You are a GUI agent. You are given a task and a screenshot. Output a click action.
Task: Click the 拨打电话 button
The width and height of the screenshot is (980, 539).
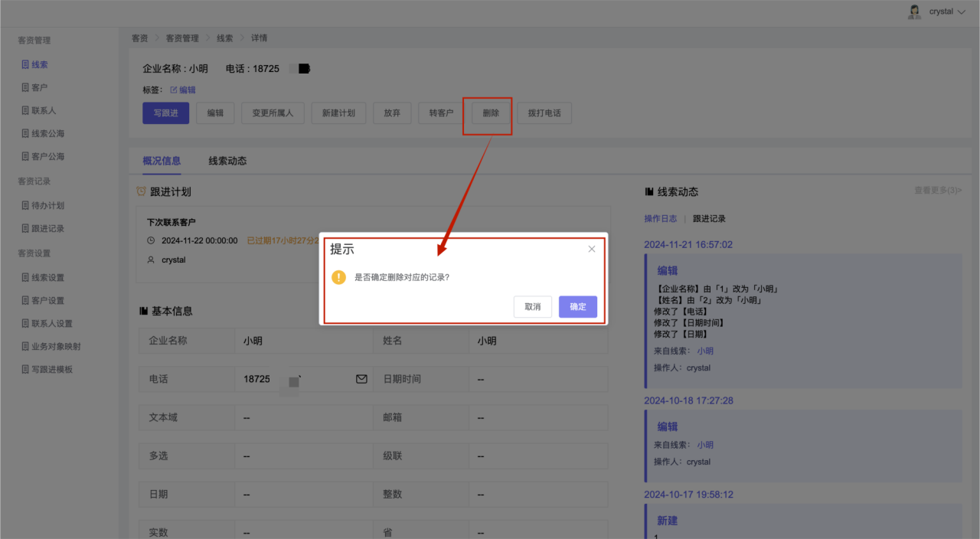click(544, 113)
